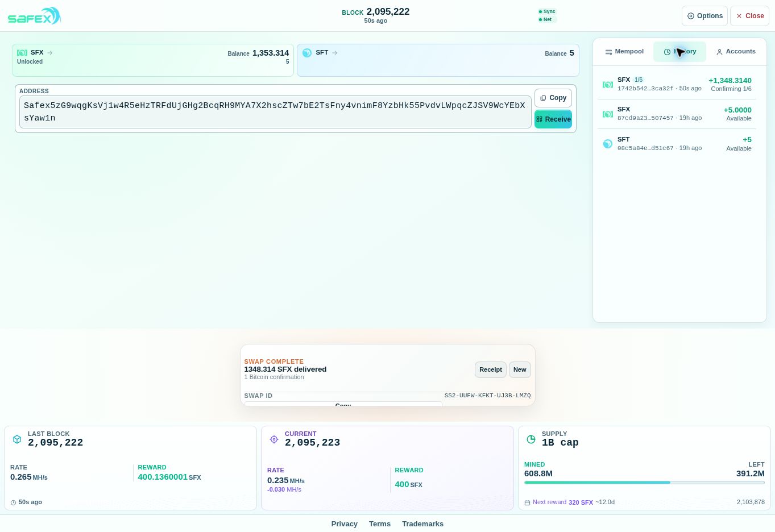Click the clock icon beside 50s ago
Screen dimensions: 775x532
[14, 502]
